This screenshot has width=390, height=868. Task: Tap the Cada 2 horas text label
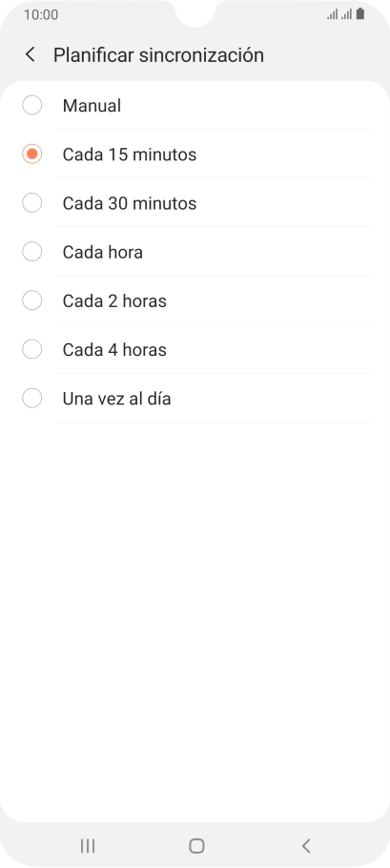pos(114,300)
